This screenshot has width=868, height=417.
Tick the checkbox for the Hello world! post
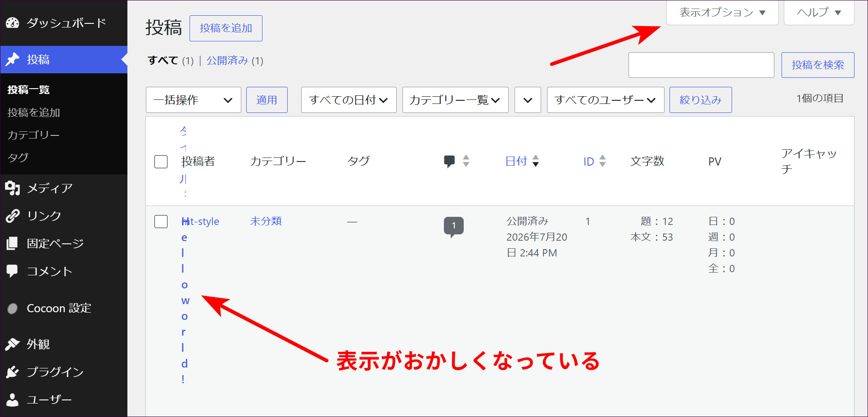click(x=161, y=221)
